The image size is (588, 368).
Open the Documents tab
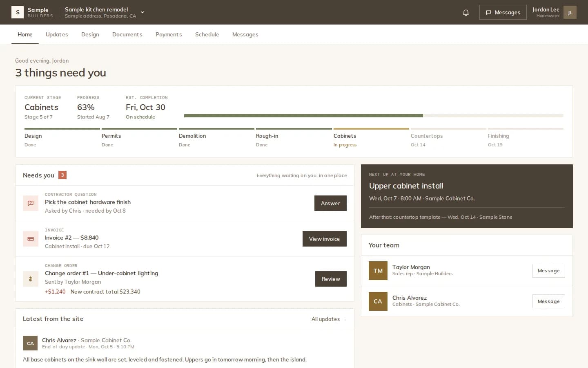click(x=127, y=34)
